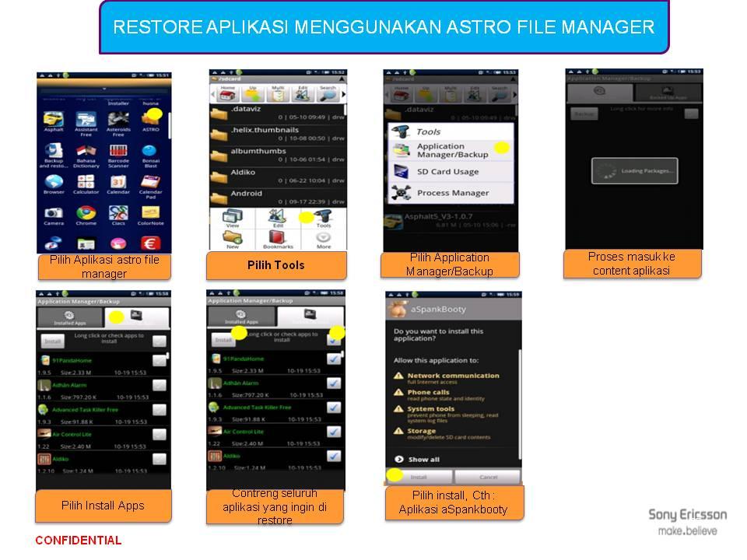Check the empty Aldiko app checkbox
Screen dimensions: 747x560
pyautogui.click(x=159, y=459)
